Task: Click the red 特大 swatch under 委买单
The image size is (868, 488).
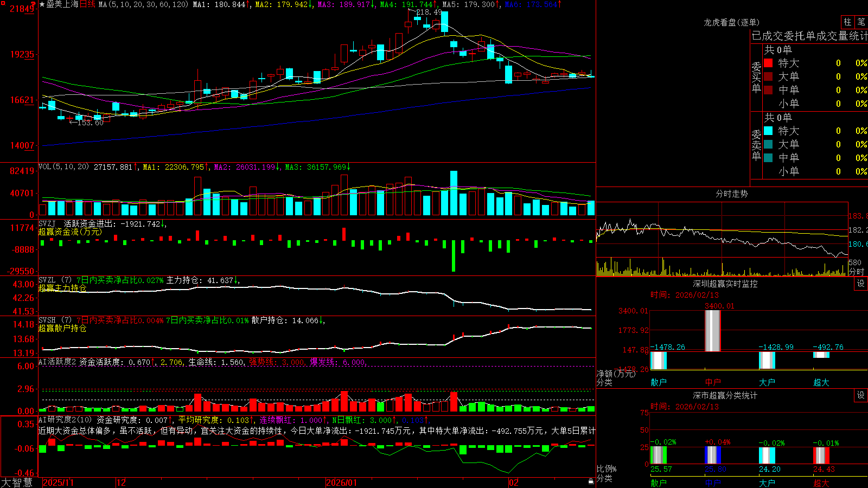Action: point(768,63)
